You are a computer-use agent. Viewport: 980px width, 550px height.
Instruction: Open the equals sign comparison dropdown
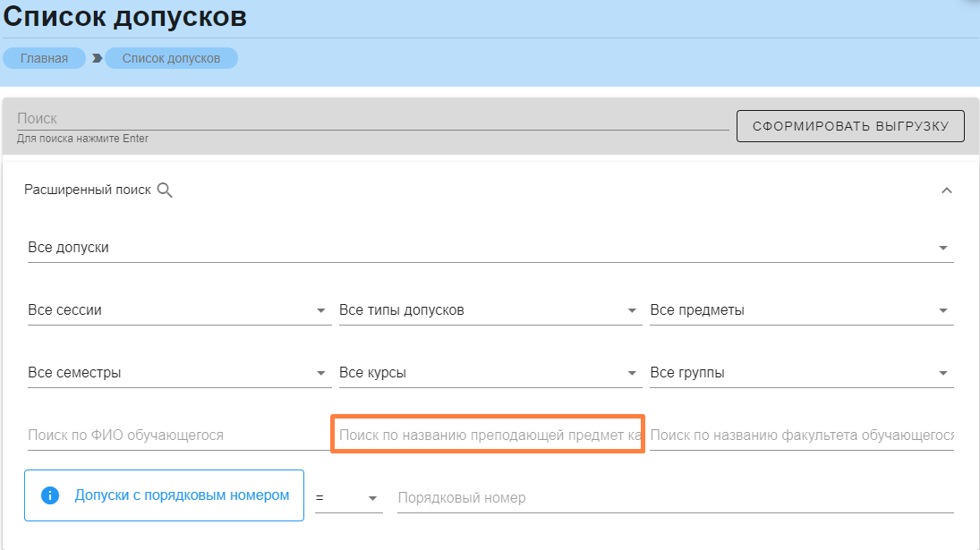click(349, 497)
